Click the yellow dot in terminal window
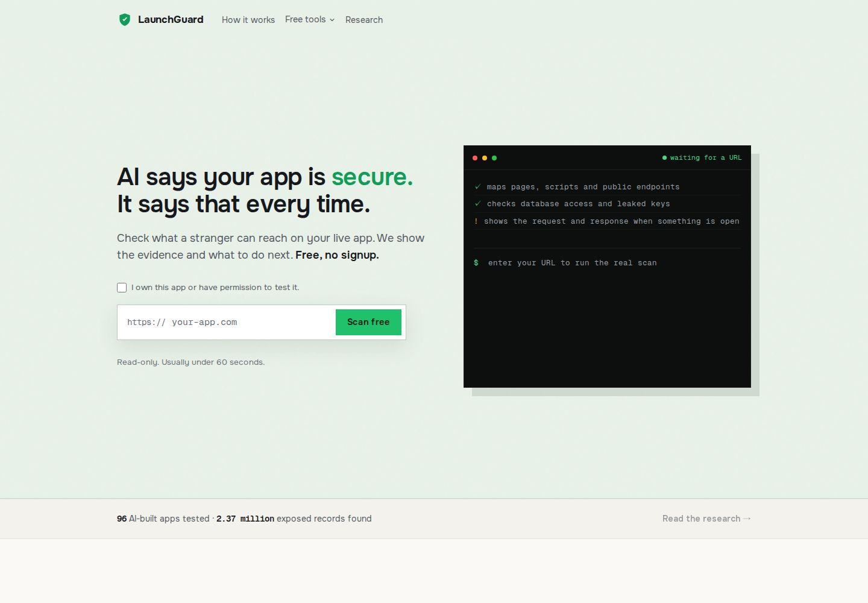The image size is (868, 603). [485, 158]
